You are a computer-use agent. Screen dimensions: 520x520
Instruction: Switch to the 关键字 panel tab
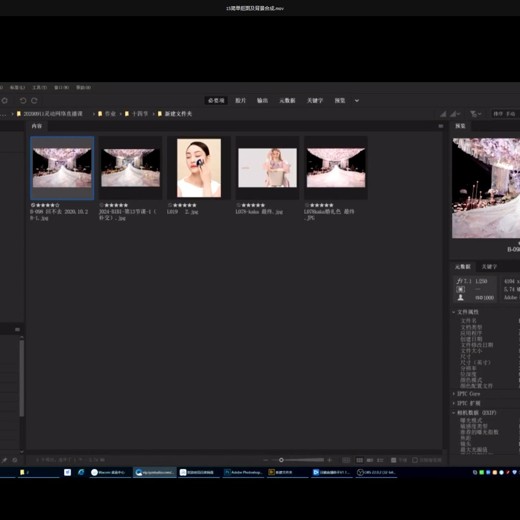point(489,267)
